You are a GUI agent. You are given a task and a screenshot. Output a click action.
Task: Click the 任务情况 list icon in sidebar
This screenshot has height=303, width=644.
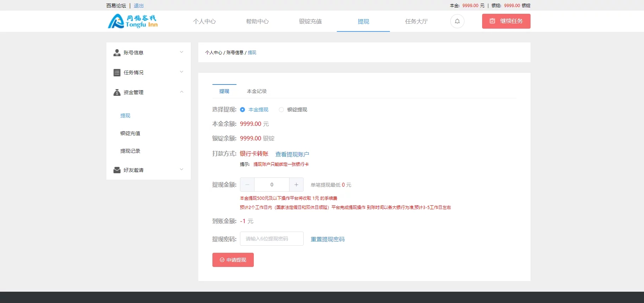117,72
